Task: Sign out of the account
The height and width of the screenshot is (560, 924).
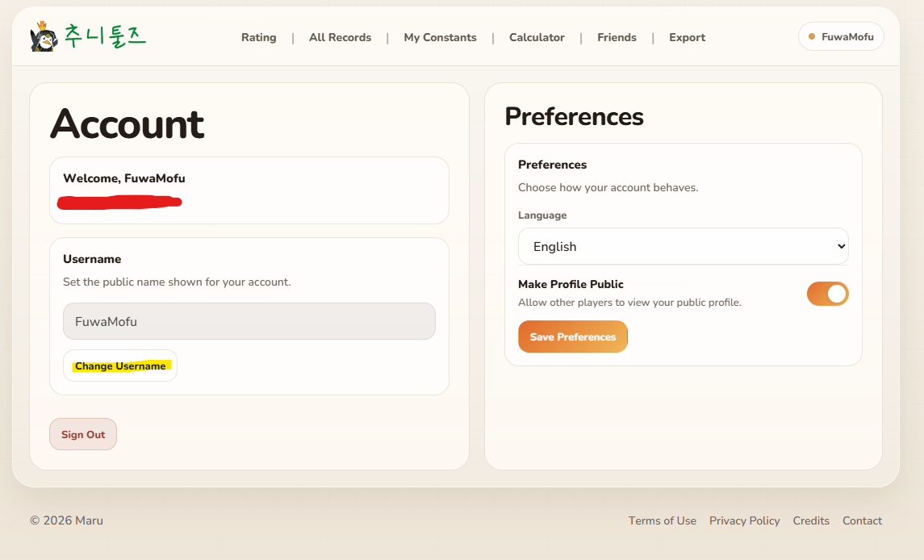Action: point(83,434)
